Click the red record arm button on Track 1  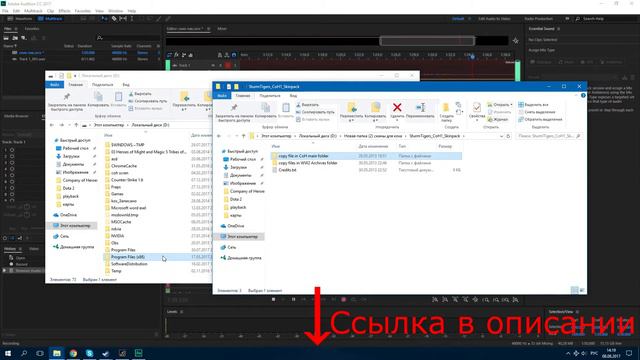point(228,65)
